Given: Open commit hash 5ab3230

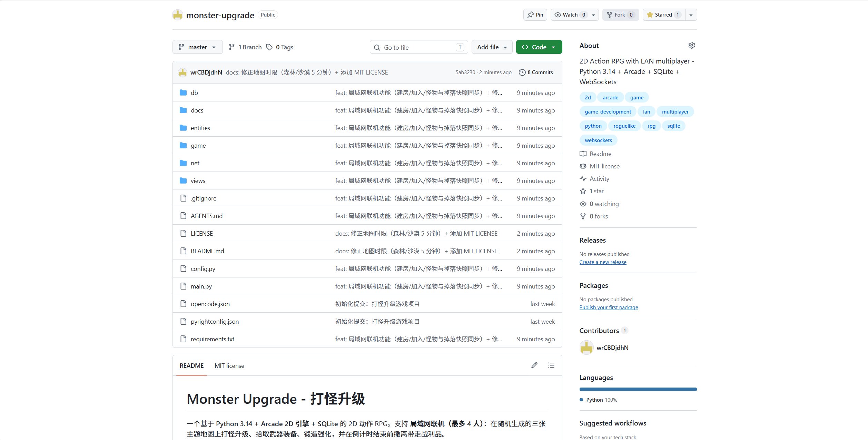Looking at the screenshot, I should [465, 72].
